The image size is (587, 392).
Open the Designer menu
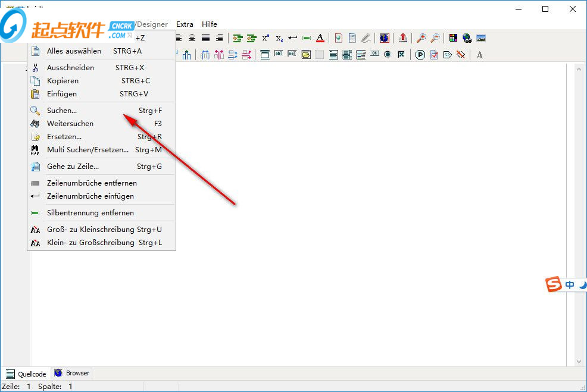[x=152, y=24]
